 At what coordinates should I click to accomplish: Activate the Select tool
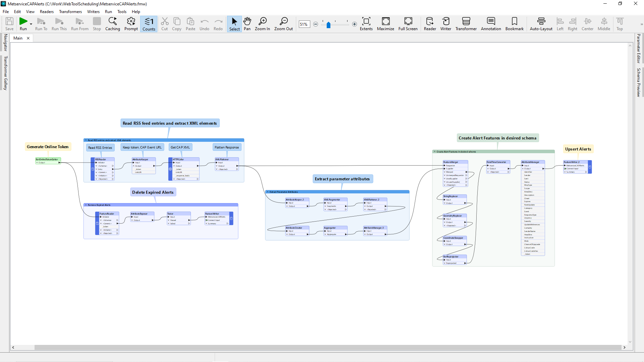point(234,24)
